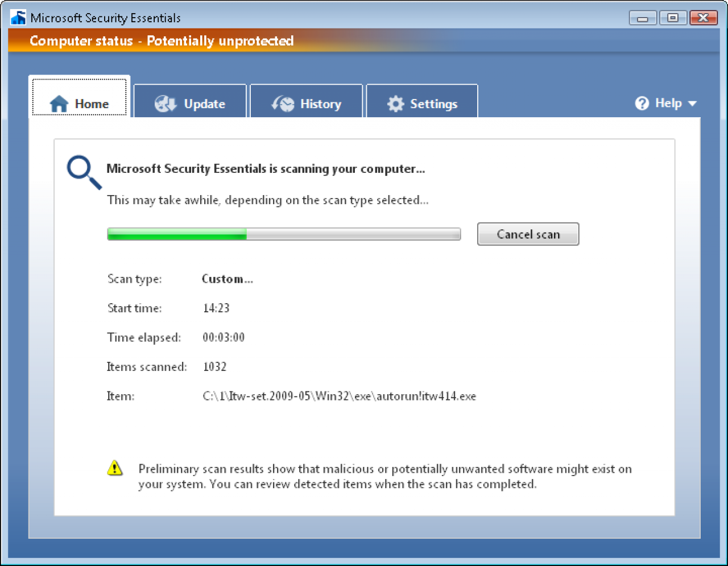The image size is (728, 566).
Task: Open the Home tab
Action: (x=80, y=97)
